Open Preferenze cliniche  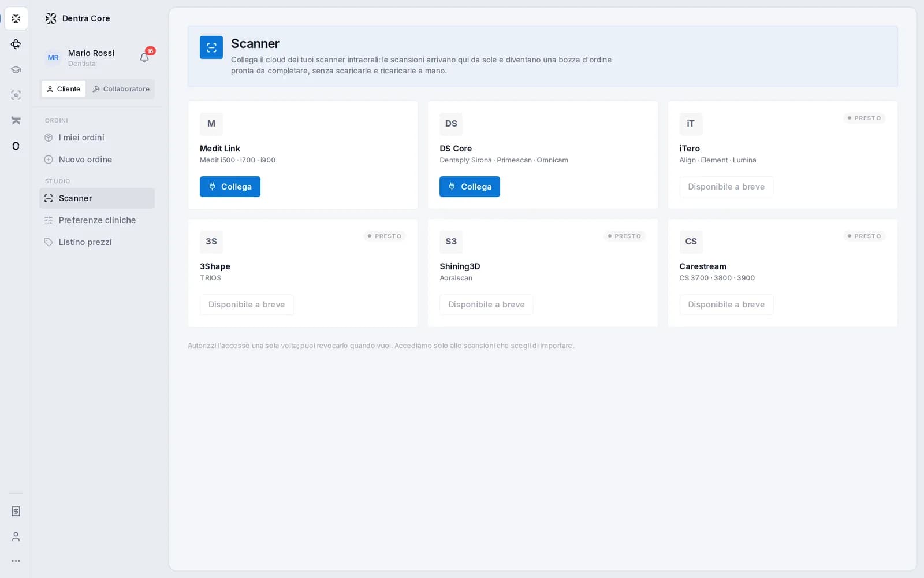[97, 220]
